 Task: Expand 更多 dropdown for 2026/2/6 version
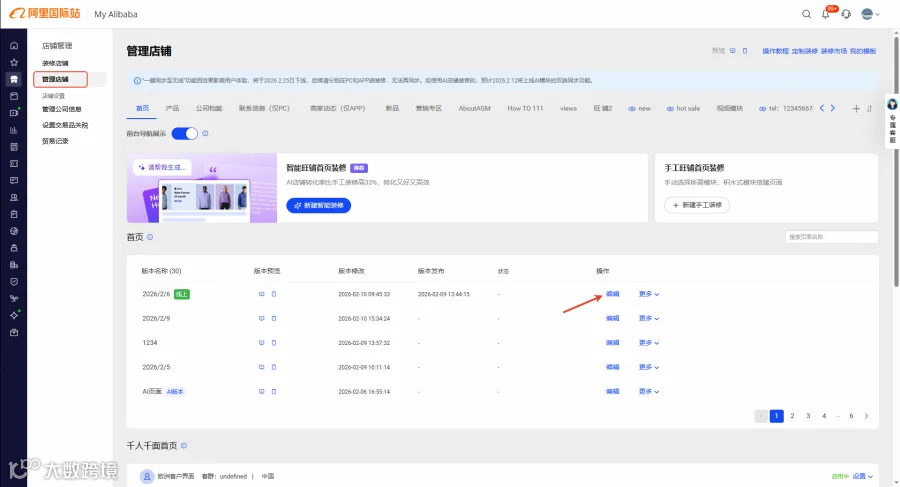[649, 294]
